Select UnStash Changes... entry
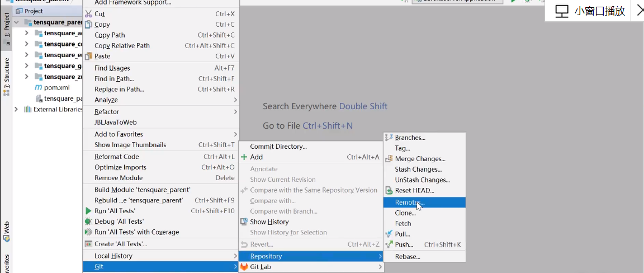Viewport: 644px width, 273px height. [424, 180]
